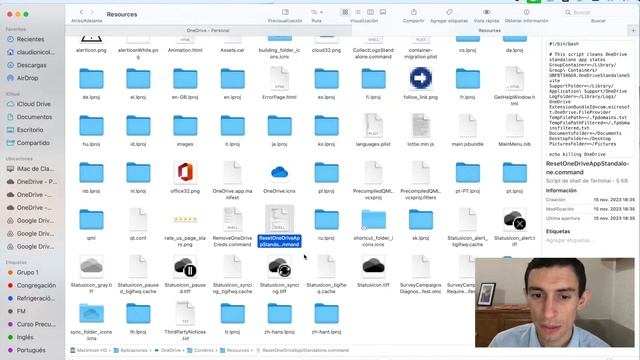Select StatusIcon_paused.tiff icon
Image resolution: width=640 pixels, height=360 pixels.
[185, 267]
